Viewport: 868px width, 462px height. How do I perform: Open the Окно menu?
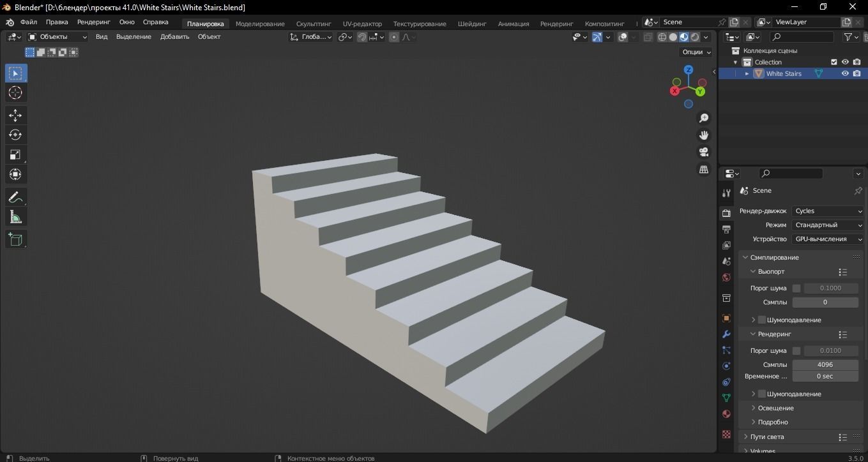click(x=126, y=22)
